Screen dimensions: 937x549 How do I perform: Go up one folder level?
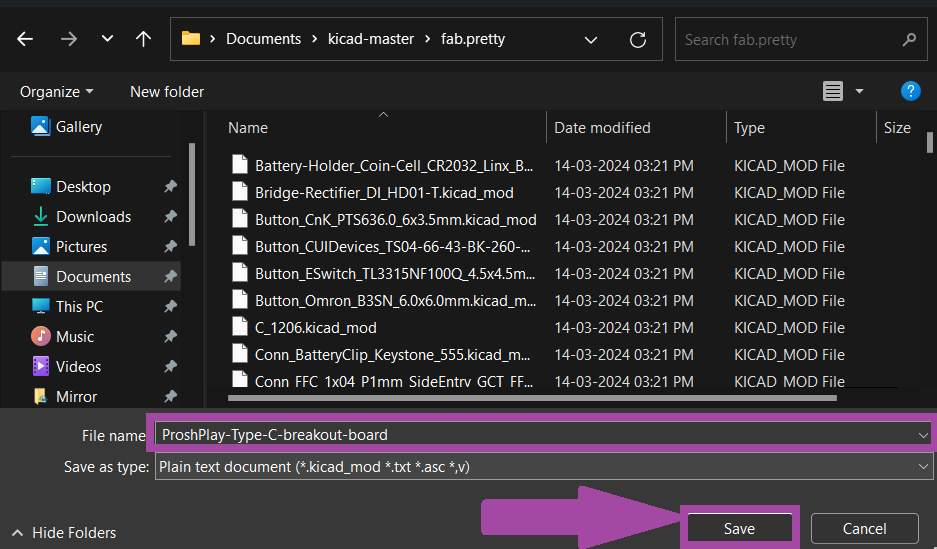pos(143,39)
